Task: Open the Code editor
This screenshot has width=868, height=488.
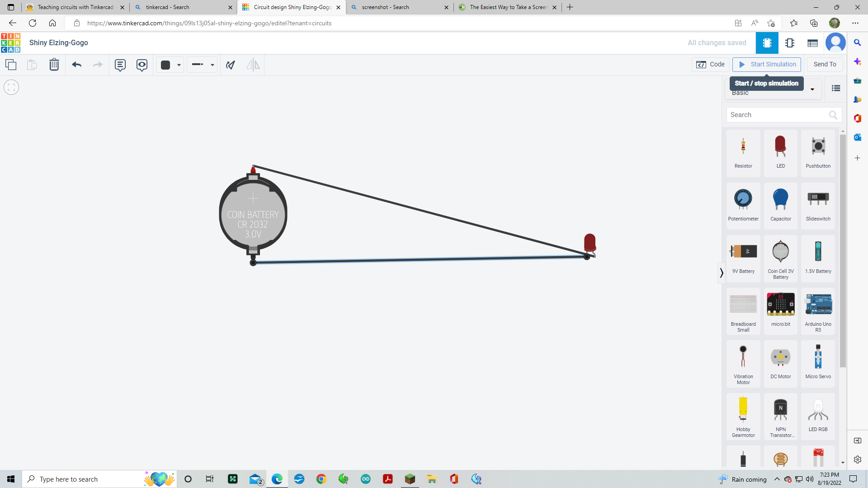Action: coord(710,64)
